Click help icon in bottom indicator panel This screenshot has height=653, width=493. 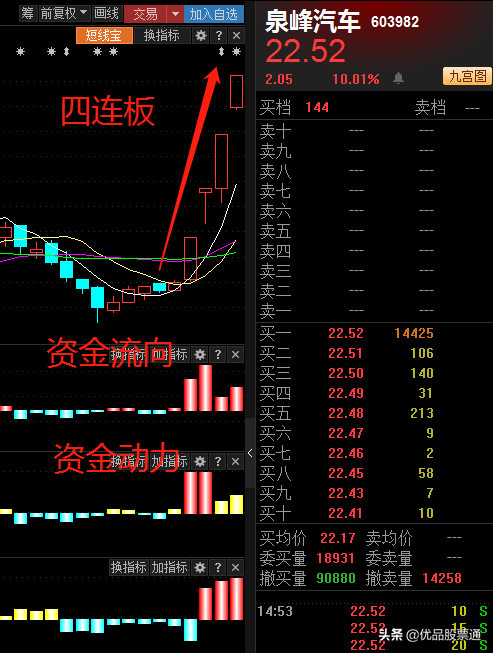(218, 567)
